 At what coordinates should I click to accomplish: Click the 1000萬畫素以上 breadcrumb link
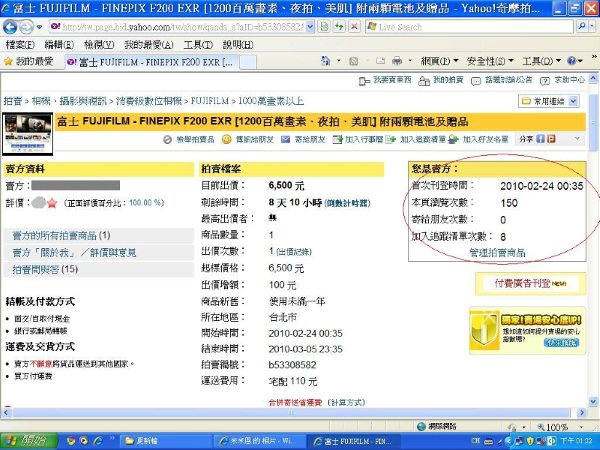point(271,101)
